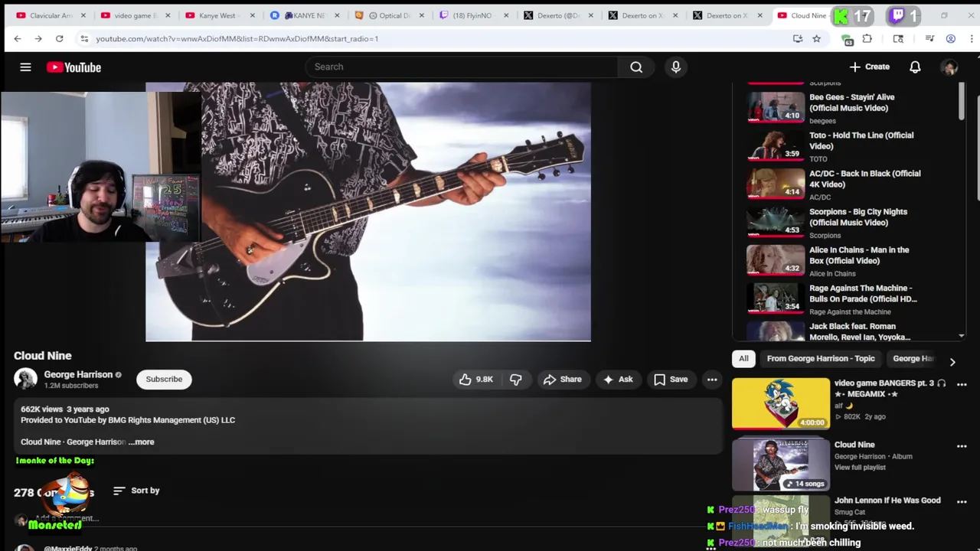Screen dimensions: 980x551
Task: Click View full playlist link
Action: 860,468
